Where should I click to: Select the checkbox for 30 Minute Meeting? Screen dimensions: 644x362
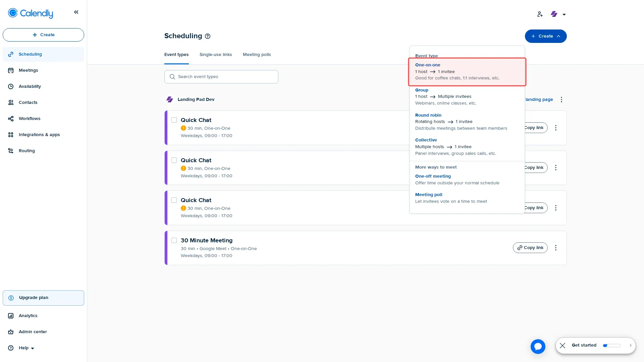(x=174, y=240)
